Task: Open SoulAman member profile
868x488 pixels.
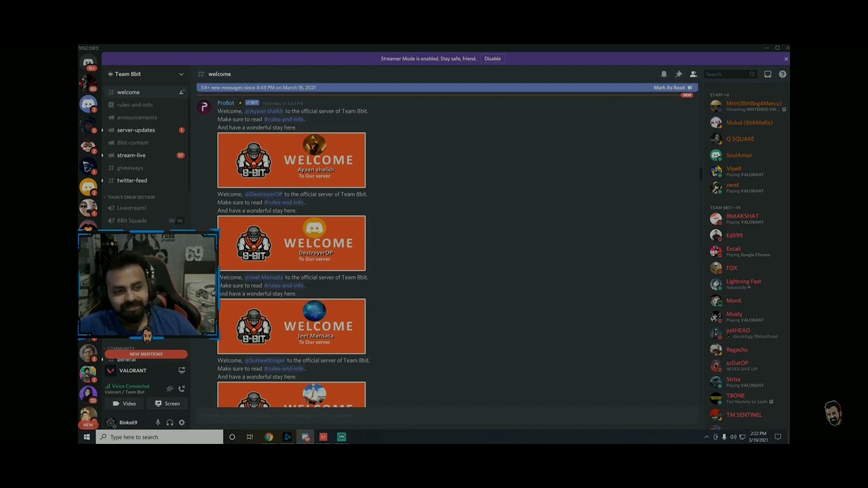Action: [747, 155]
